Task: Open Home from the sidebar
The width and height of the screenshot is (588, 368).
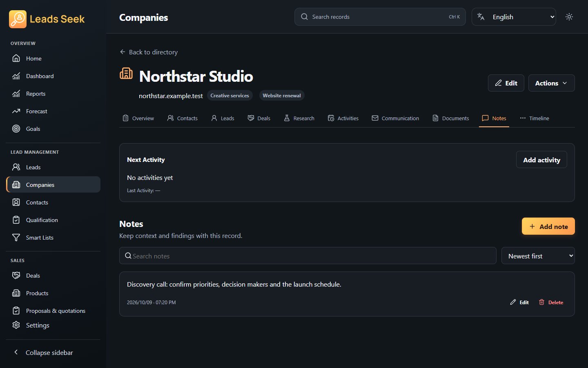Action: click(53, 58)
